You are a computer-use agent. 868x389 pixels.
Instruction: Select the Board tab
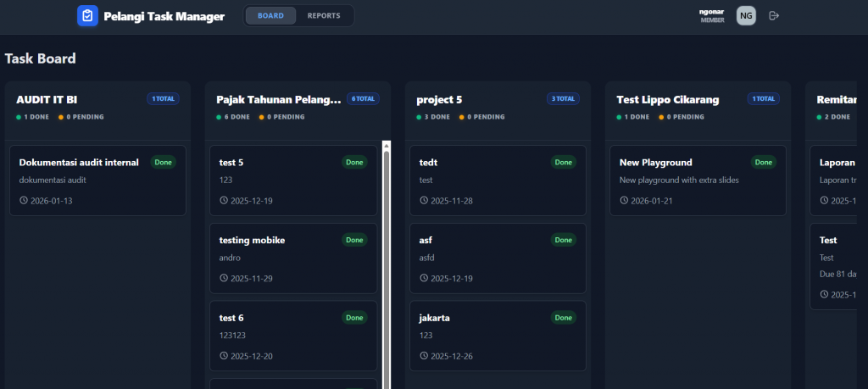(271, 15)
